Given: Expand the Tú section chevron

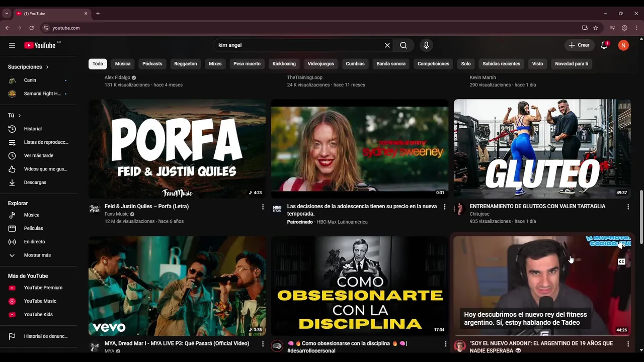Looking at the screenshot, I should (x=19, y=116).
